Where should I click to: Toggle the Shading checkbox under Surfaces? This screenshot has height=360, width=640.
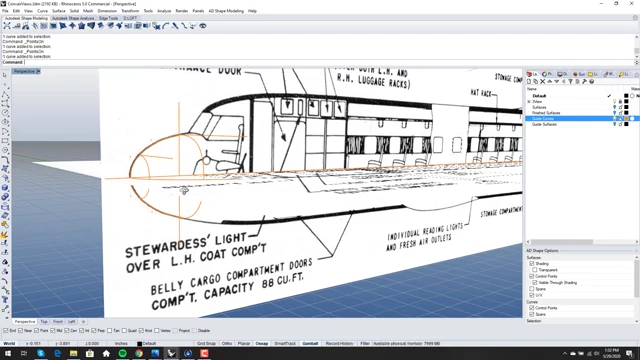pos(532,264)
